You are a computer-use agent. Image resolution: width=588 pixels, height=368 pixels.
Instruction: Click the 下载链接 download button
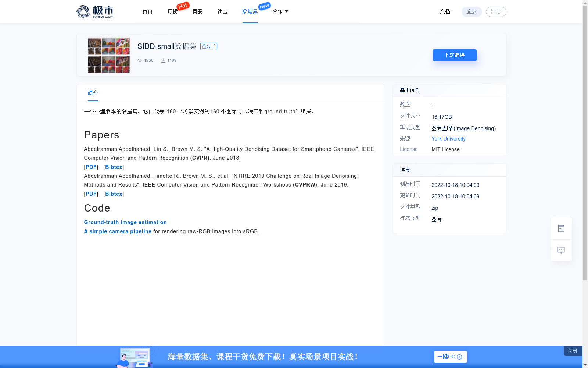pyautogui.click(x=454, y=55)
